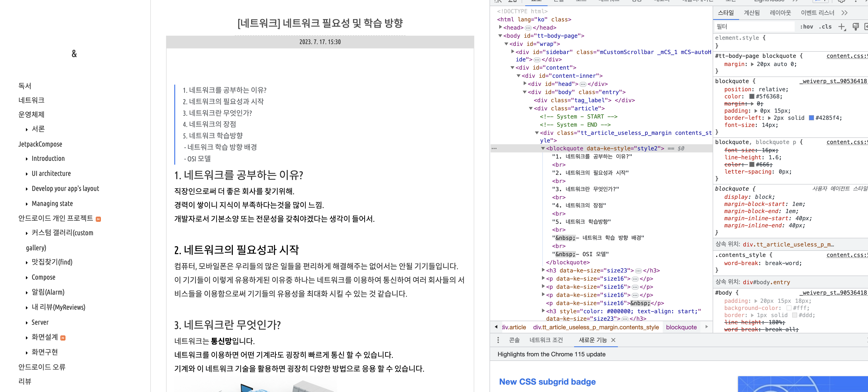Toggle the .cls class editor
The height and width of the screenshot is (392, 868).
[x=825, y=27]
